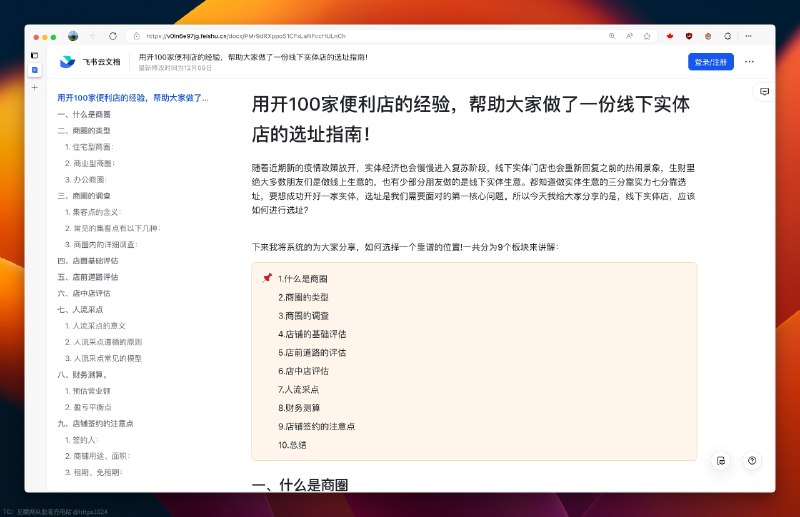Reload the page with the refresh icon

113,36
